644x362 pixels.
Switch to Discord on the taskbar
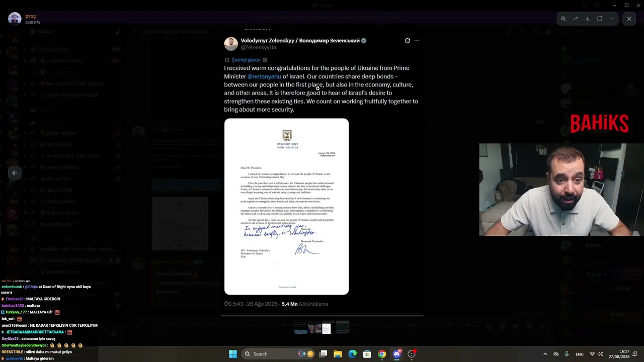tap(396, 354)
